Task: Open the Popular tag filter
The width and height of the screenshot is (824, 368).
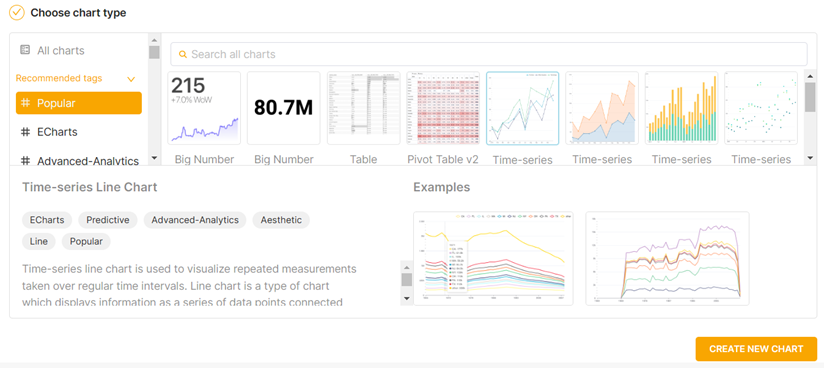Action: tap(79, 103)
